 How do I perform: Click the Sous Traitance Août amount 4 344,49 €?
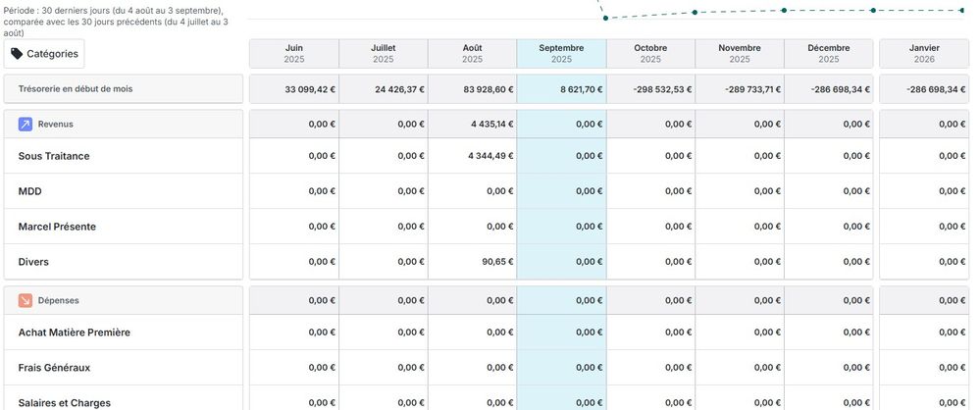pyautogui.click(x=490, y=156)
